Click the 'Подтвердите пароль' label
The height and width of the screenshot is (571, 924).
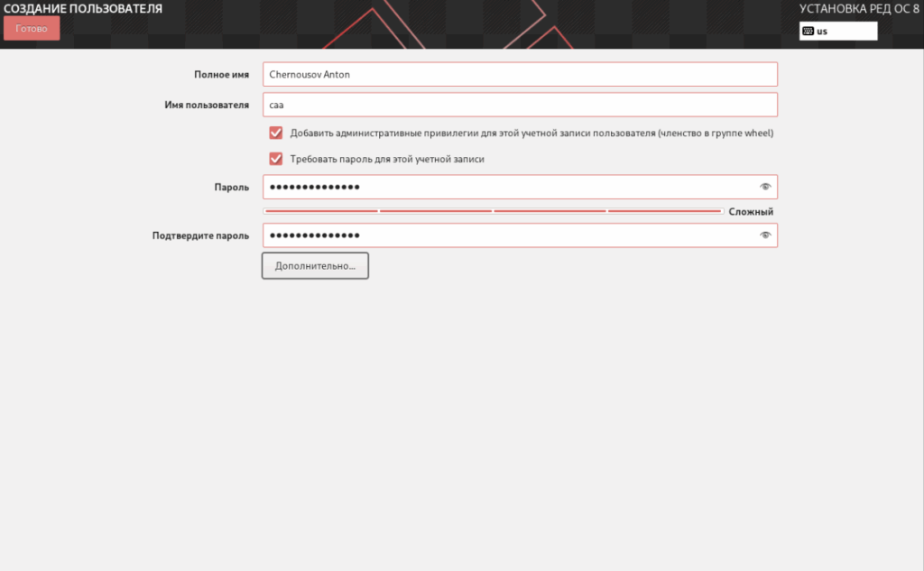200,236
